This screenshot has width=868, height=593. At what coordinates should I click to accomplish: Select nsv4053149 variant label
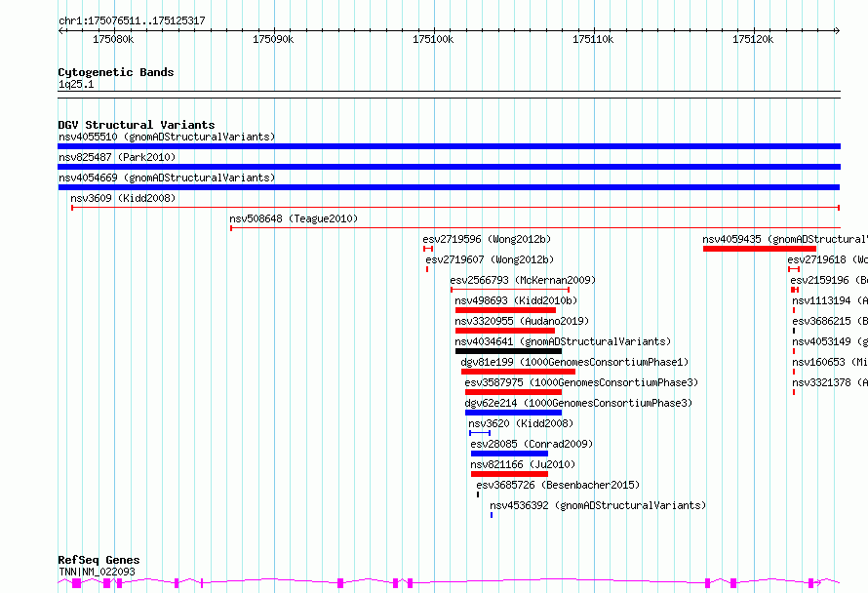(x=830, y=341)
